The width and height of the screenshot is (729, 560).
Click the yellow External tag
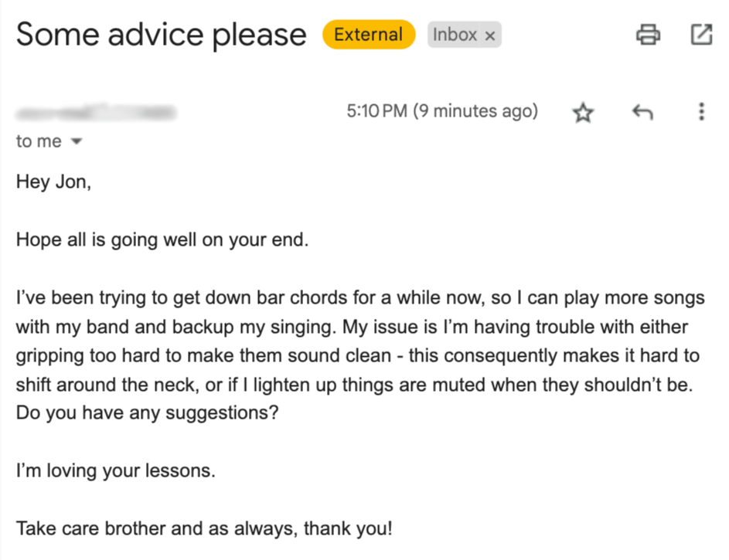(x=369, y=35)
